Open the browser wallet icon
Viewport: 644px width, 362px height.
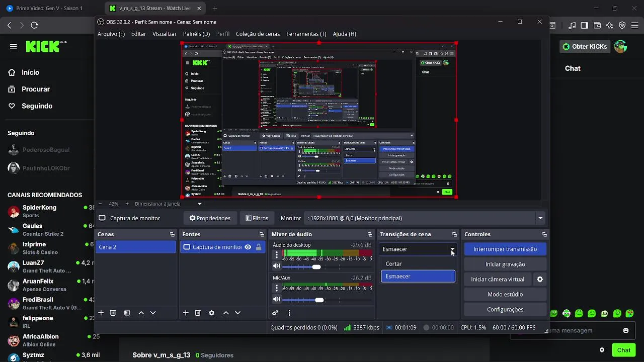click(597, 25)
